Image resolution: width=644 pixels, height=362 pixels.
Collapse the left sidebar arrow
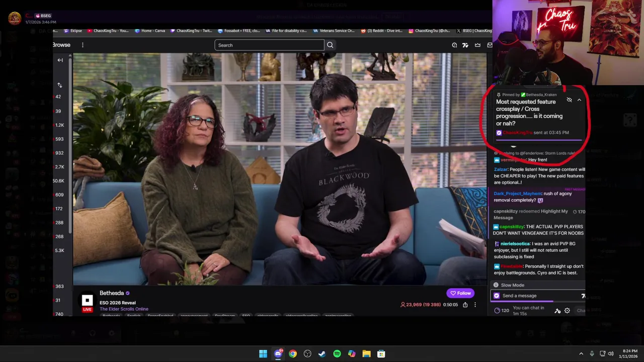(60, 60)
